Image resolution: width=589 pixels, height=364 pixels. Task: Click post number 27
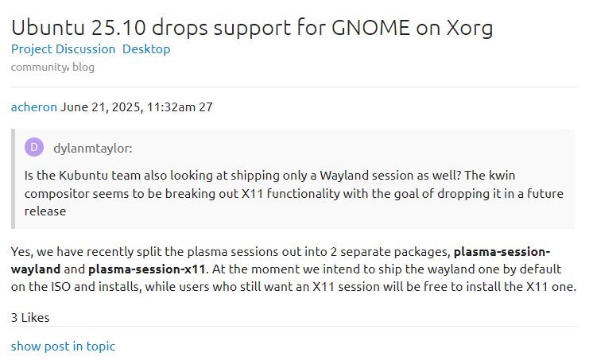pos(205,106)
